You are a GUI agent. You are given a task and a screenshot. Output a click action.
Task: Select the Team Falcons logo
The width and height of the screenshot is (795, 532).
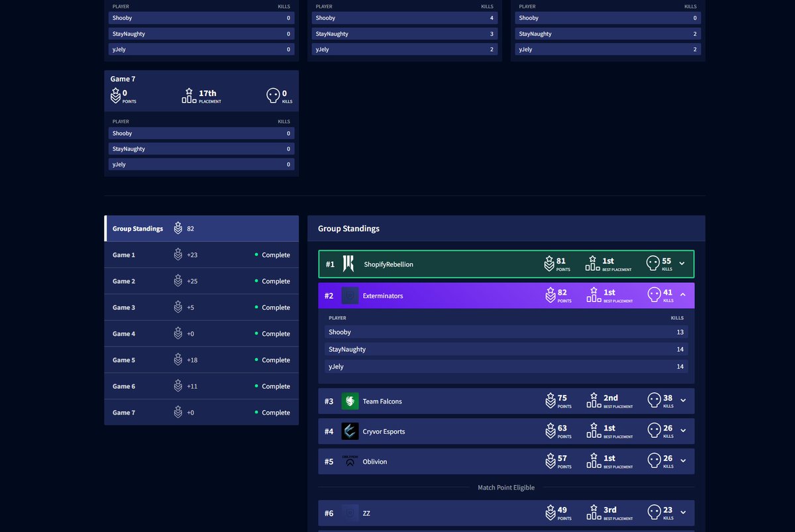(350, 400)
